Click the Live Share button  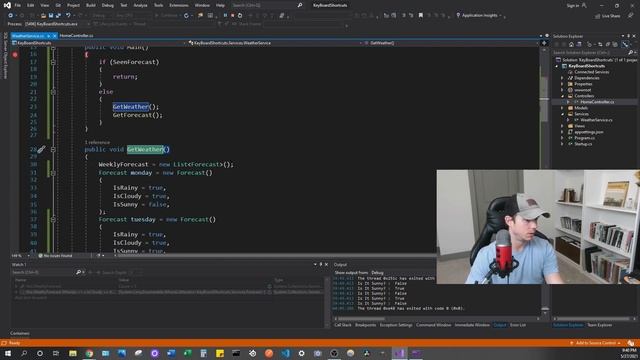608,16
